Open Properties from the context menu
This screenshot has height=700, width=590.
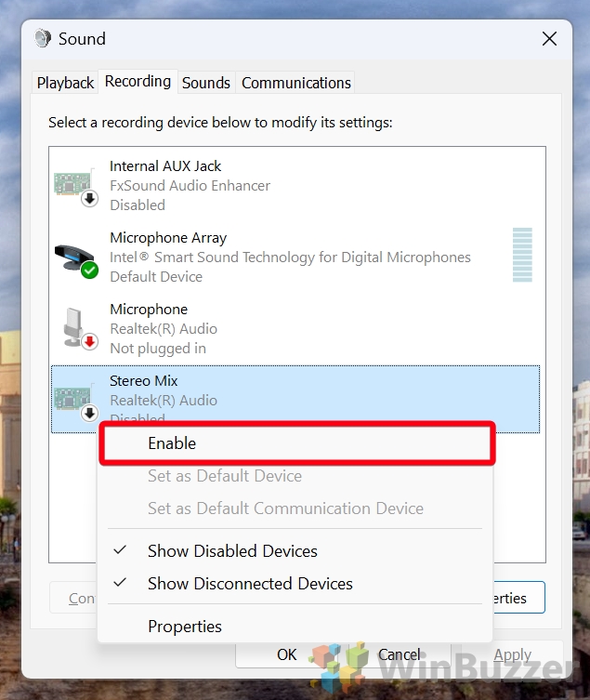[185, 627]
